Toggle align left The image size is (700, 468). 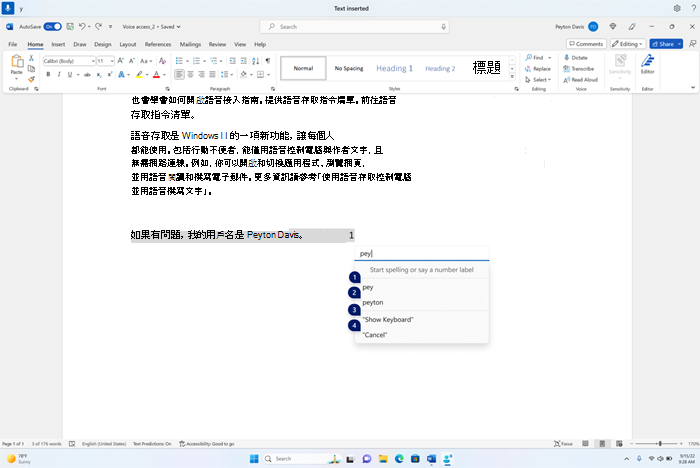tap(179, 75)
